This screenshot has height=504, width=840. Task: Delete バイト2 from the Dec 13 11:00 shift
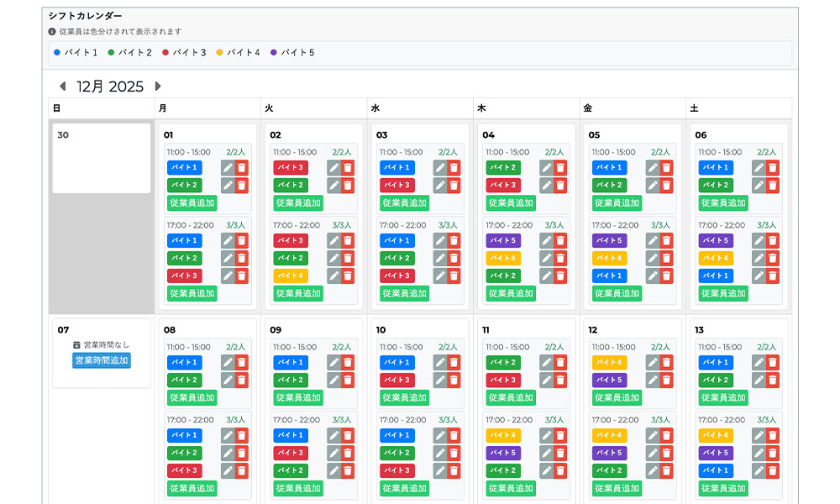click(x=773, y=381)
